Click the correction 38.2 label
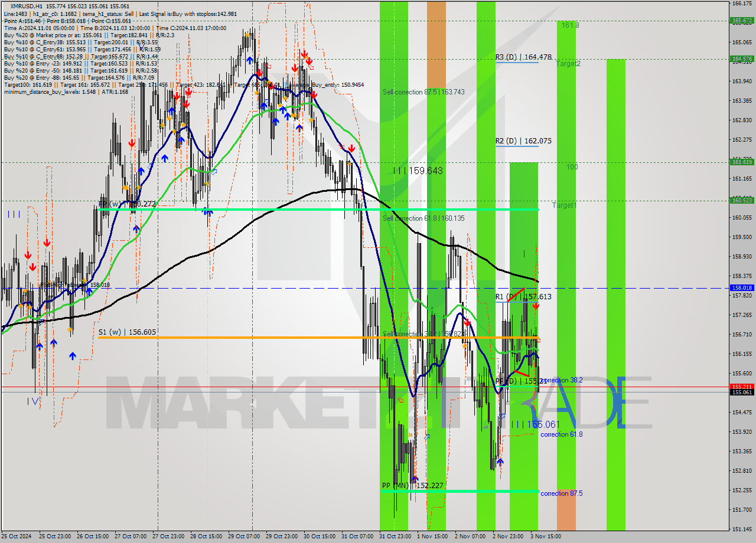The width and height of the screenshot is (756, 543). point(562,380)
